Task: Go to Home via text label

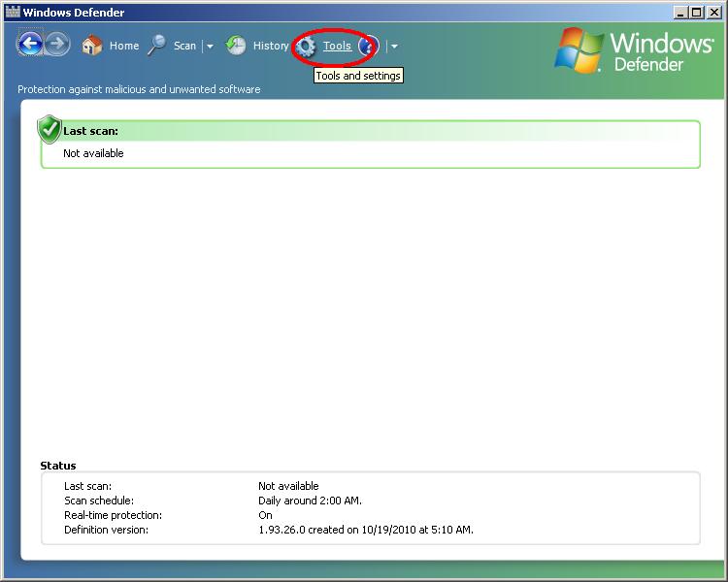Action: click(124, 46)
